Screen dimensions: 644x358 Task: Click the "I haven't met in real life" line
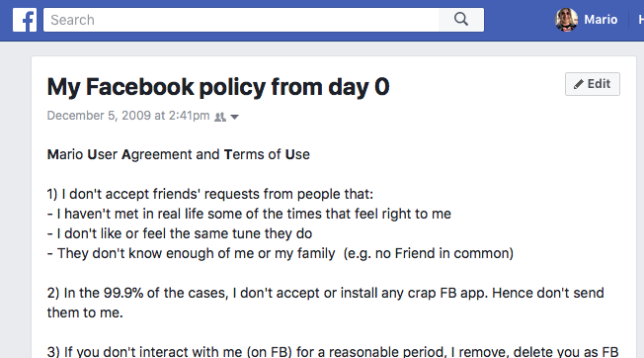coord(249,214)
